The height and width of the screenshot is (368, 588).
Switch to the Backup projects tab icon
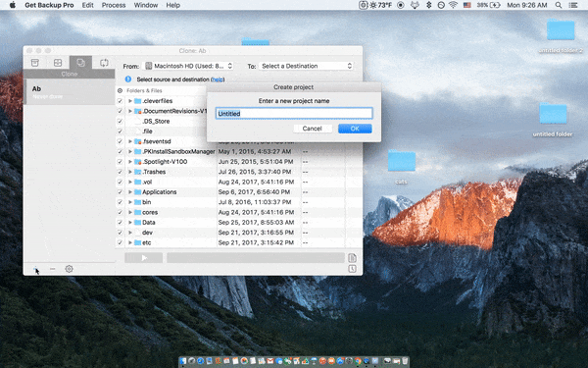[x=35, y=63]
